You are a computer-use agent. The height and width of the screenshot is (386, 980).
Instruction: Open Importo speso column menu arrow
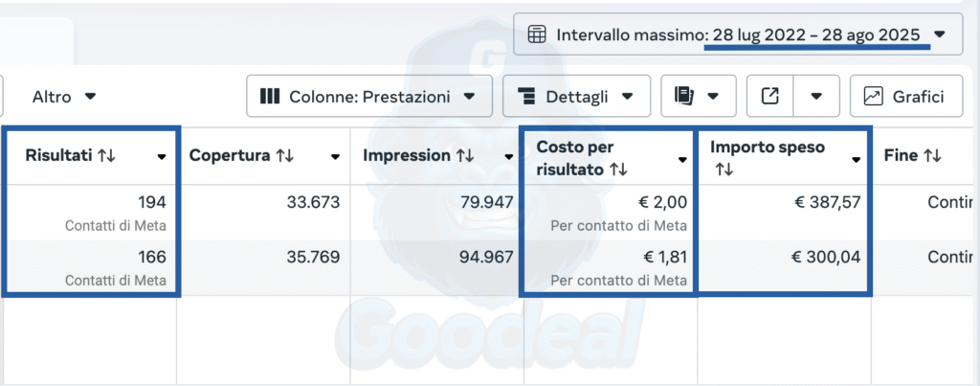coord(857,159)
